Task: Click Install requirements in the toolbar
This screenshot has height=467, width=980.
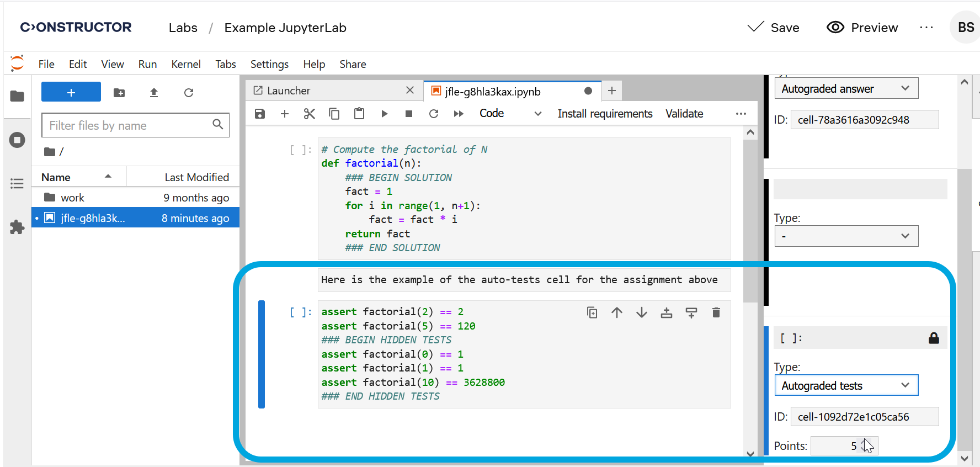Action: point(605,114)
